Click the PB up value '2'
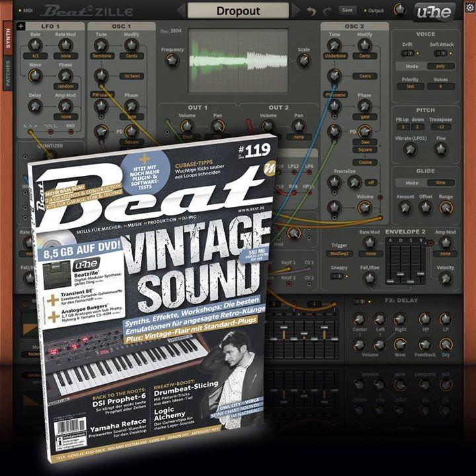Screen dimensions: 476x476 tap(403, 127)
